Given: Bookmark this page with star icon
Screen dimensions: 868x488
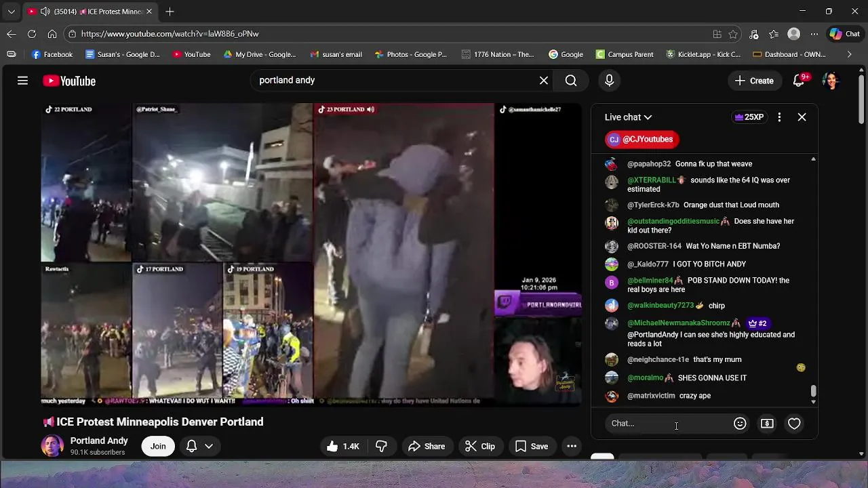Looking at the screenshot, I should (733, 34).
